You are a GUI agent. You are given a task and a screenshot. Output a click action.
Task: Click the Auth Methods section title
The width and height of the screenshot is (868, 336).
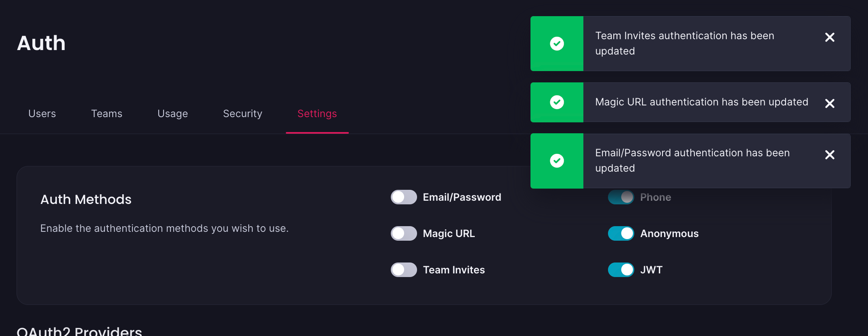pyautogui.click(x=86, y=199)
